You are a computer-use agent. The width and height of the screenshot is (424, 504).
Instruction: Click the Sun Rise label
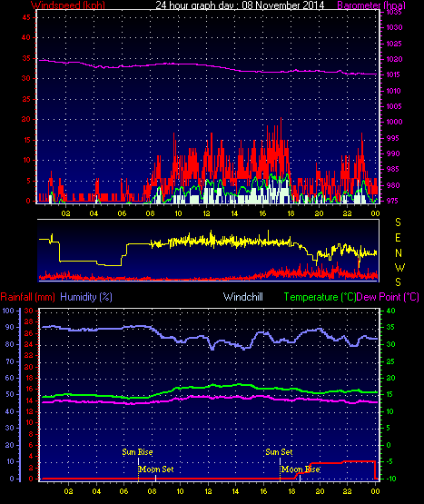tap(137, 452)
